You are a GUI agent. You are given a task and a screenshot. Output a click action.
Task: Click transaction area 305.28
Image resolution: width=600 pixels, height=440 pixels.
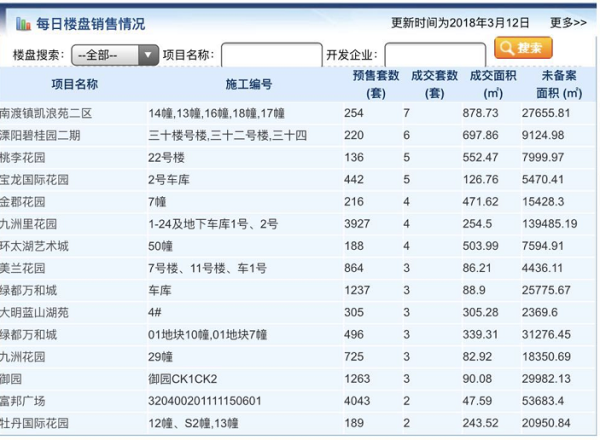[x=481, y=313]
